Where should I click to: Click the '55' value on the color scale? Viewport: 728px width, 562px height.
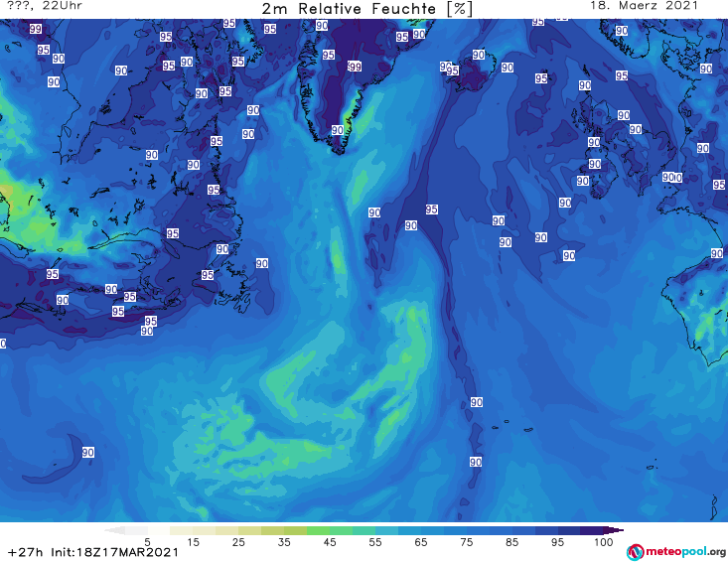click(x=374, y=542)
